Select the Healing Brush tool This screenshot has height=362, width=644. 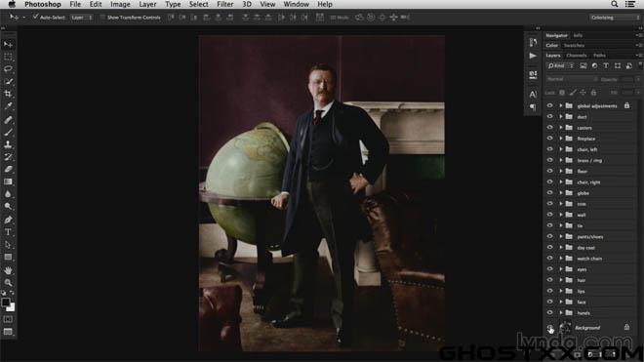(8, 120)
